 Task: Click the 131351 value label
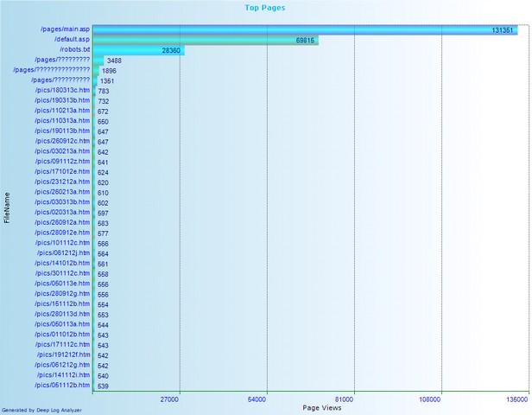(503, 30)
